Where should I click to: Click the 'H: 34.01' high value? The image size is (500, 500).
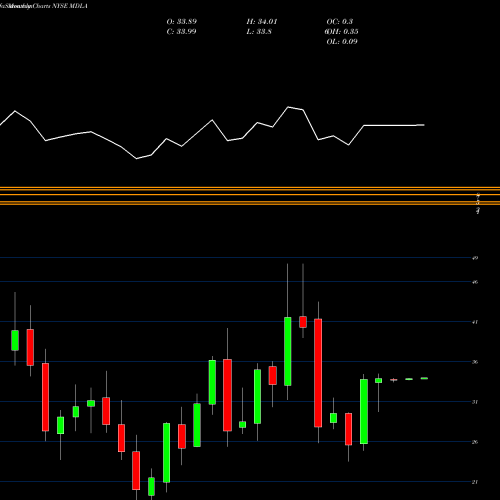(x=262, y=22)
